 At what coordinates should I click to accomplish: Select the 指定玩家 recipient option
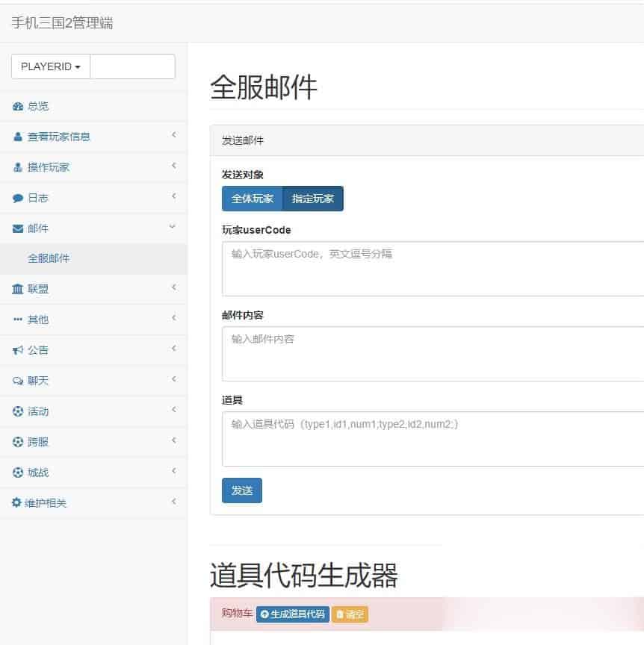click(313, 199)
